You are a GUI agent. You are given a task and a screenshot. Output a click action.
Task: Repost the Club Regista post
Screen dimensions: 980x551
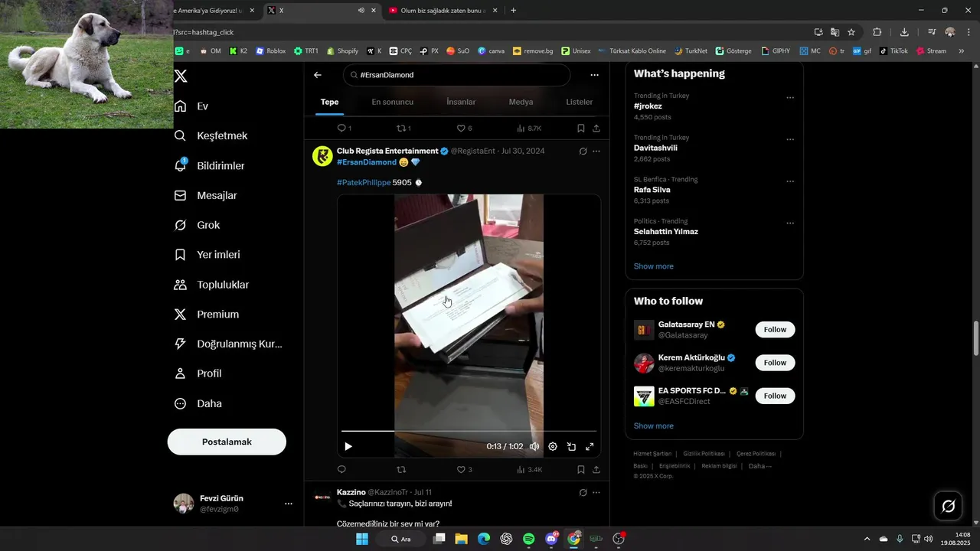401,469
